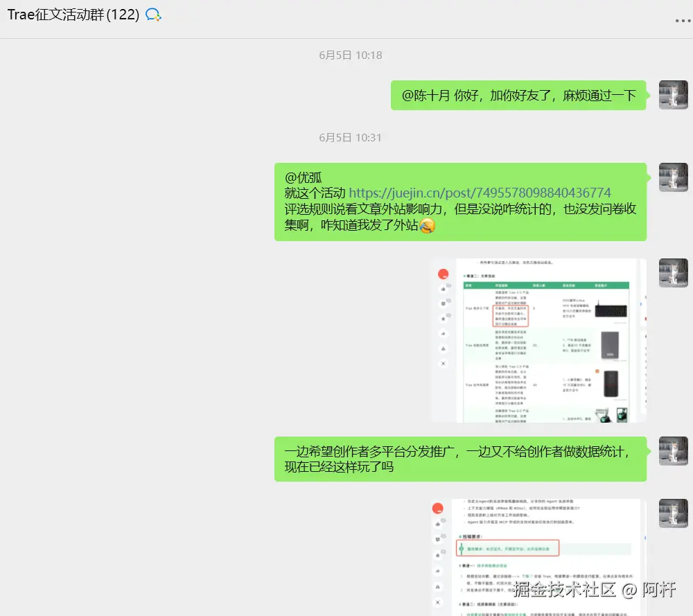This screenshot has height=616, width=693.
Task: Click the 6月5日 10:31 timestamp
Action: coord(350,137)
